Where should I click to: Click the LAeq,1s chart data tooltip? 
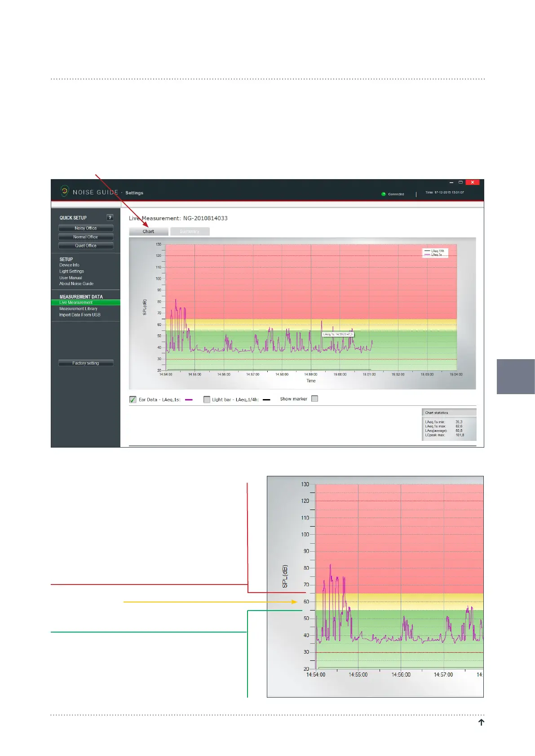pos(338,334)
